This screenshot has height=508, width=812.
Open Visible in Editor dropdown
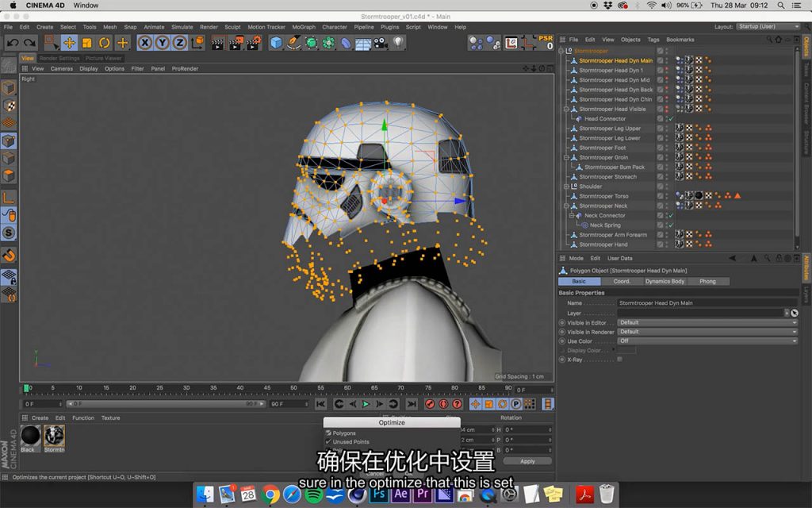[707, 322]
